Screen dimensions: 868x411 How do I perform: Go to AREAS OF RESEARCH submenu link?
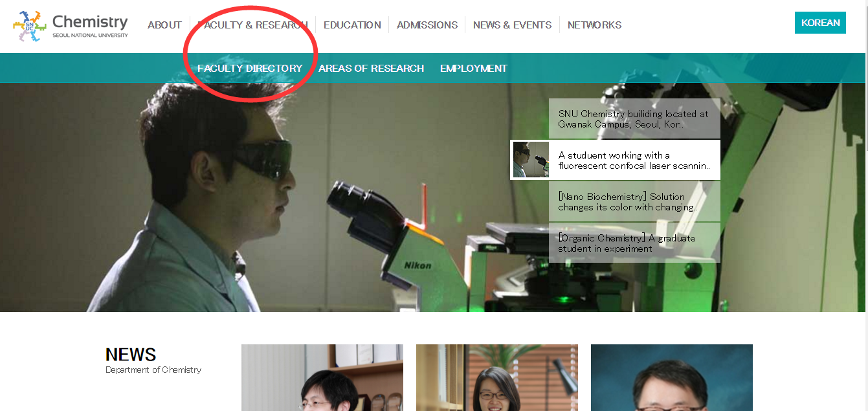coord(371,69)
